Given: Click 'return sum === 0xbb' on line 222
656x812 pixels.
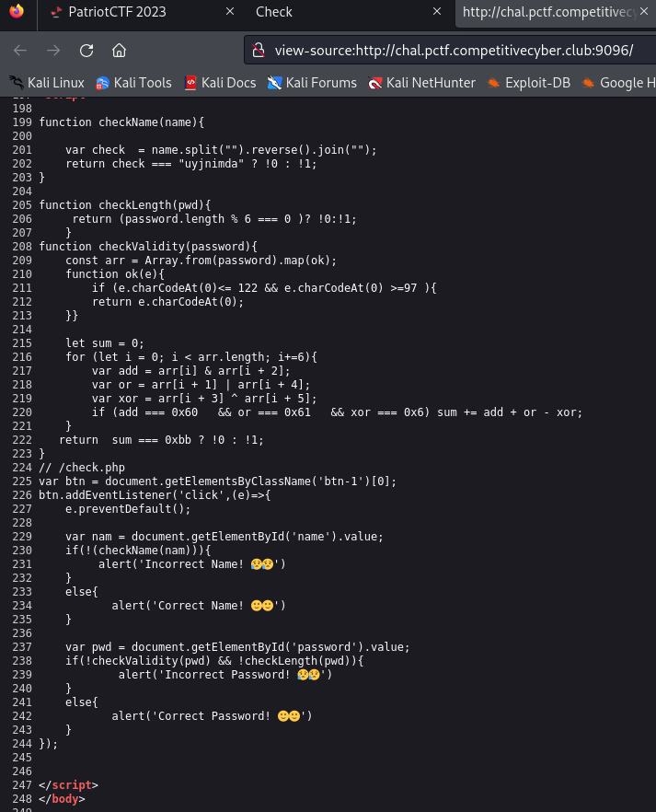Looking at the screenshot, I should (125, 440).
